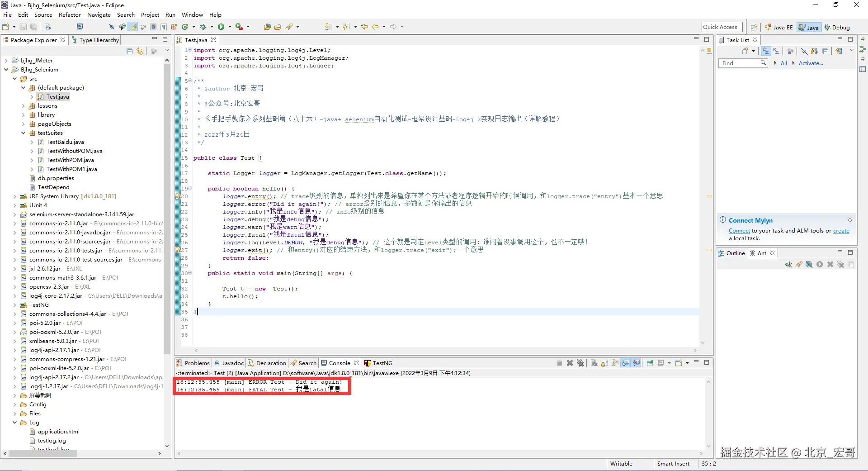Click the create local task link
Image resolution: width=868 pixels, height=471 pixels.
coord(841,231)
